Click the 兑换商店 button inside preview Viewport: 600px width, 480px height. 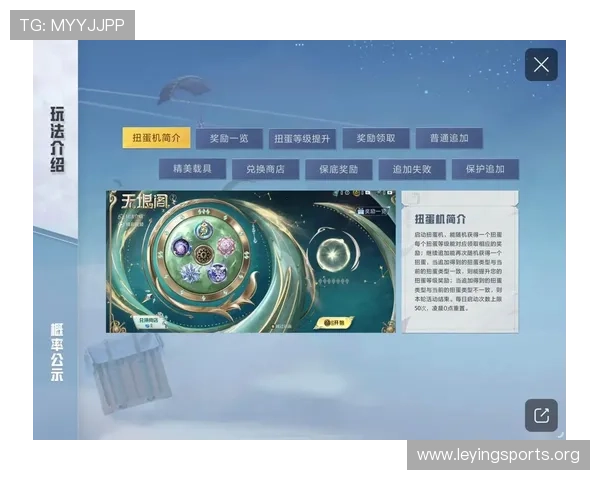coord(148,322)
